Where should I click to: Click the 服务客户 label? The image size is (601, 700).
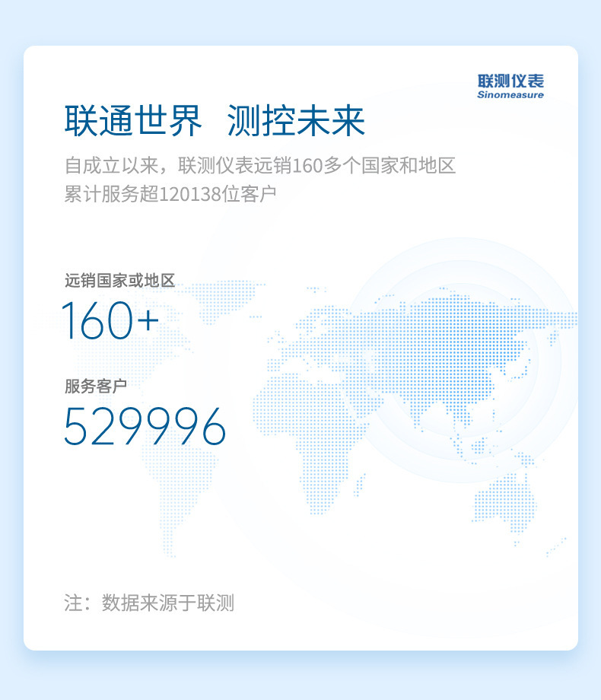[95, 387]
